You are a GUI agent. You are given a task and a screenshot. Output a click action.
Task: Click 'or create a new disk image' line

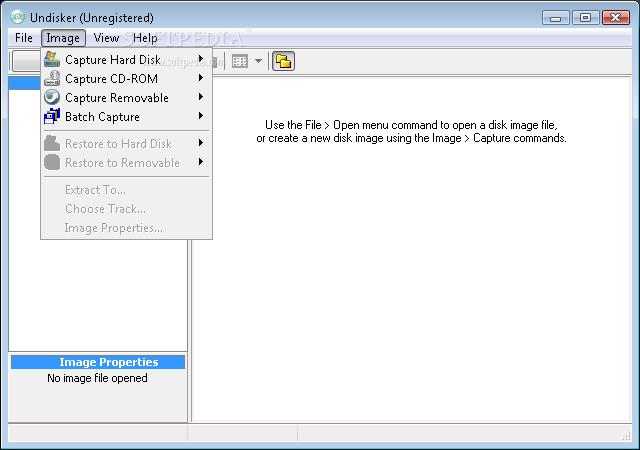click(x=411, y=138)
